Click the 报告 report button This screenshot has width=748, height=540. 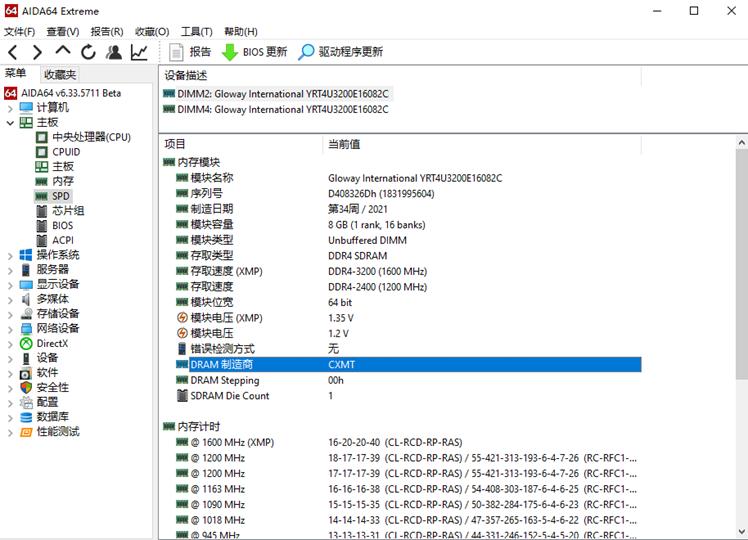pos(189,52)
